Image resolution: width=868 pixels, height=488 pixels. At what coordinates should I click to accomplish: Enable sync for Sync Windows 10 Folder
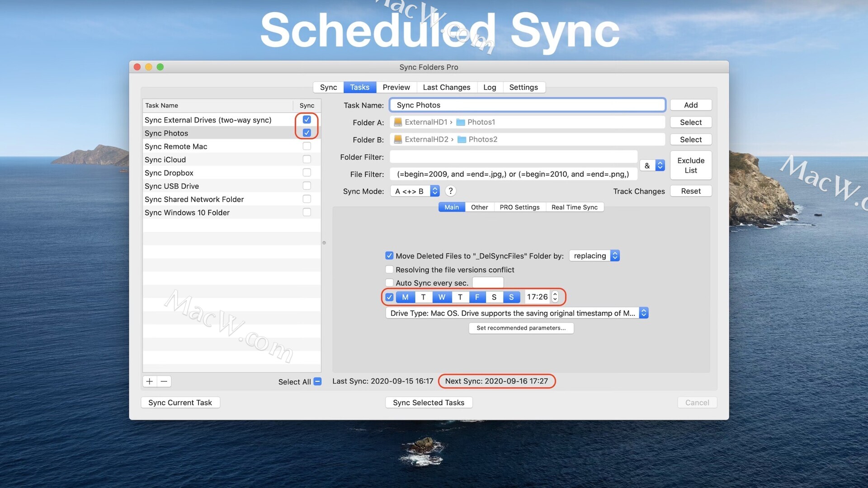pos(307,212)
